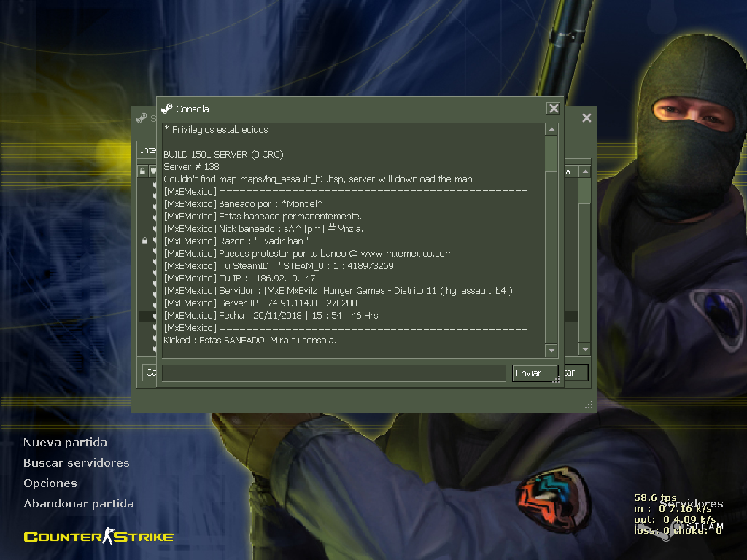
Task: Click the Consola window title text
Action: pos(193,109)
